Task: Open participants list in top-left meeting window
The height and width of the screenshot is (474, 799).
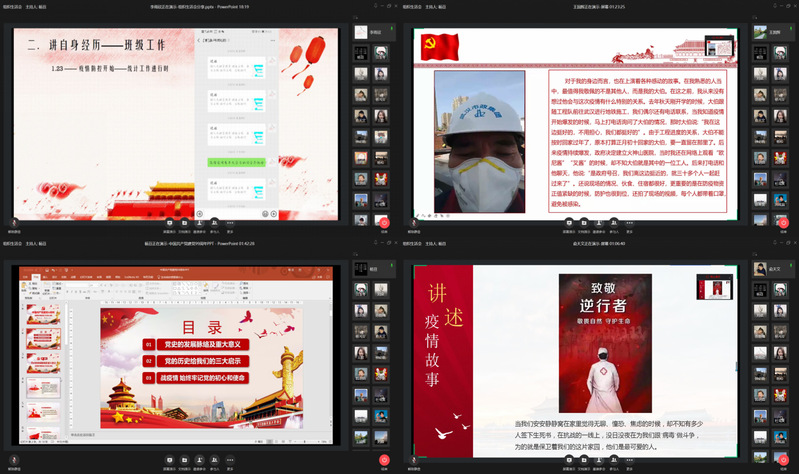Action: [215, 223]
